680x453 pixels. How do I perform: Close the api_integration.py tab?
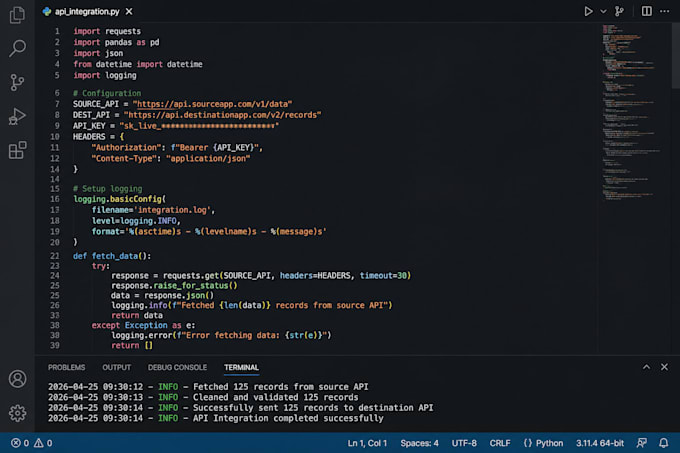[x=129, y=12]
